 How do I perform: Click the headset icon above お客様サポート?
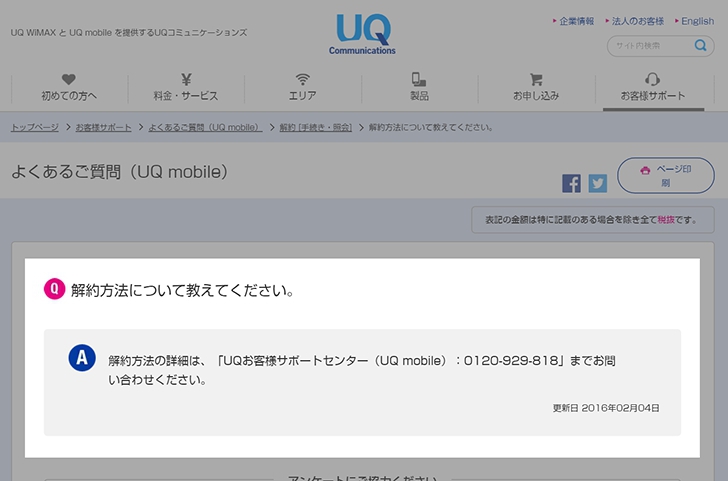tap(653, 79)
